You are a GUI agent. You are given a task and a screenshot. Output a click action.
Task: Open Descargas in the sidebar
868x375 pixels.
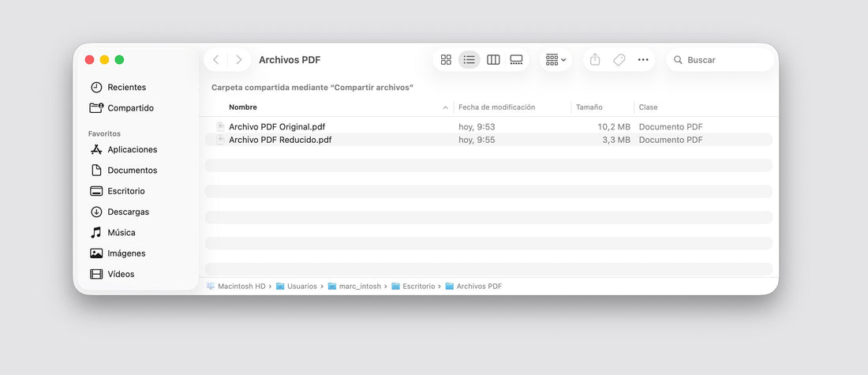click(x=129, y=212)
